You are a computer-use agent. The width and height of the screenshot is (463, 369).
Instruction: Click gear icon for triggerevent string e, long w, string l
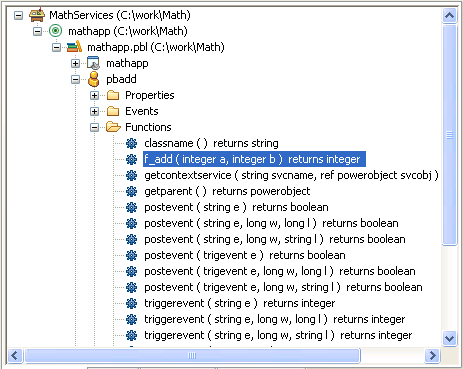pyautogui.click(x=132, y=335)
